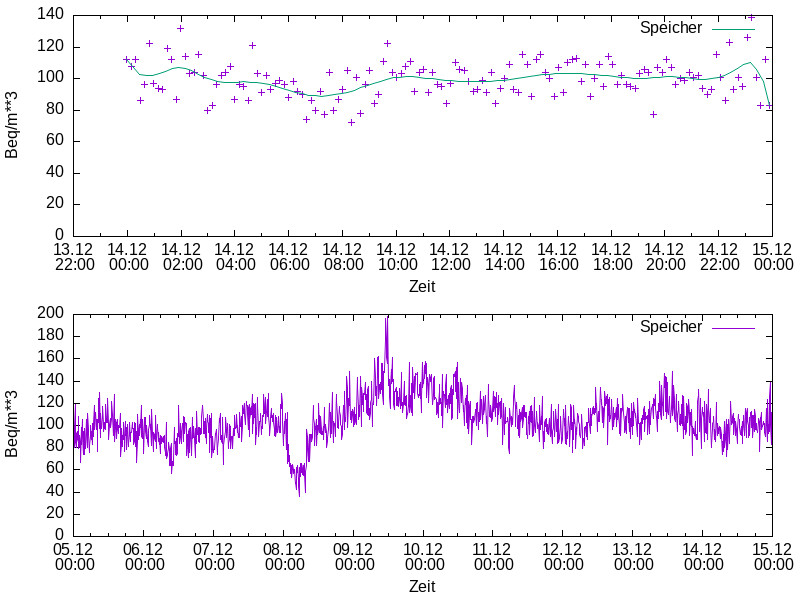The image size is (800, 600).
Task: Select the 14.12 16:00 tick label in upper chart
Action: point(557,257)
